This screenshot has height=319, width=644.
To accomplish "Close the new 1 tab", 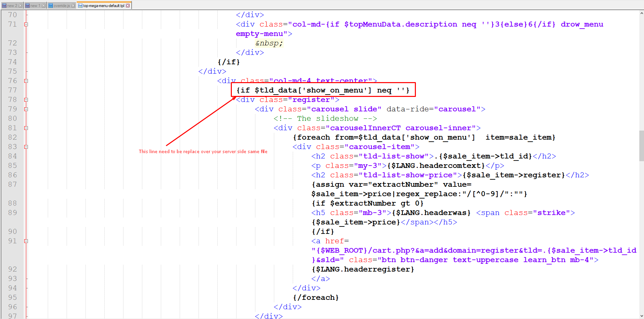I will tap(43, 6).
